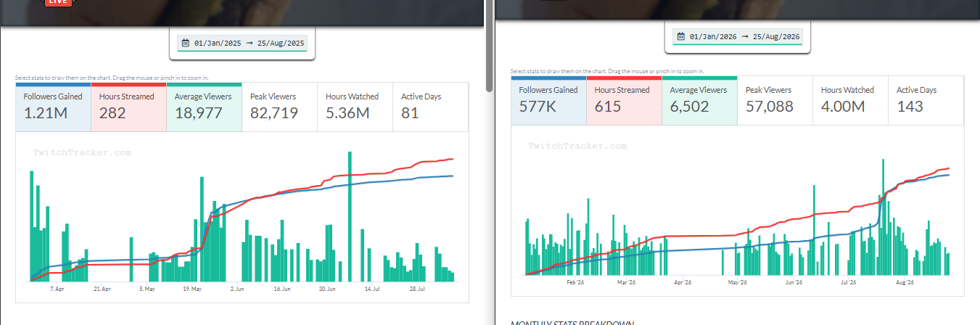Toggle Active Days 81 stat in left window

(430, 107)
